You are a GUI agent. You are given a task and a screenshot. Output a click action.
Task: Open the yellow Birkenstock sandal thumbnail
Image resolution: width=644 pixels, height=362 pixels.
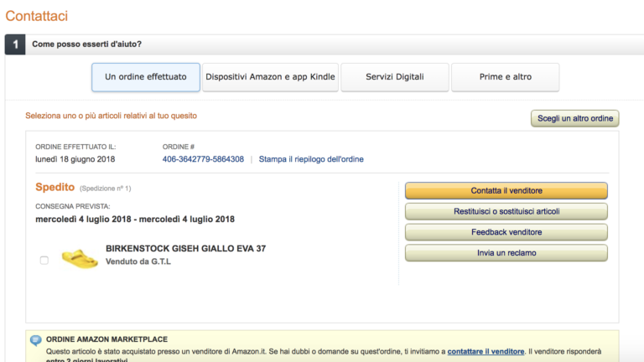coord(79,258)
